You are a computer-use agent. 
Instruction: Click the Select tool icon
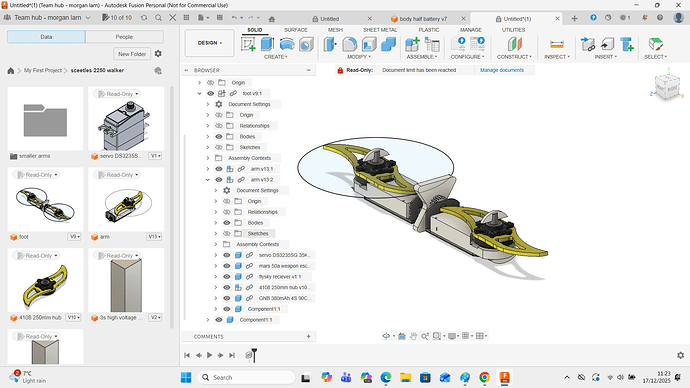(x=656, y=44)
